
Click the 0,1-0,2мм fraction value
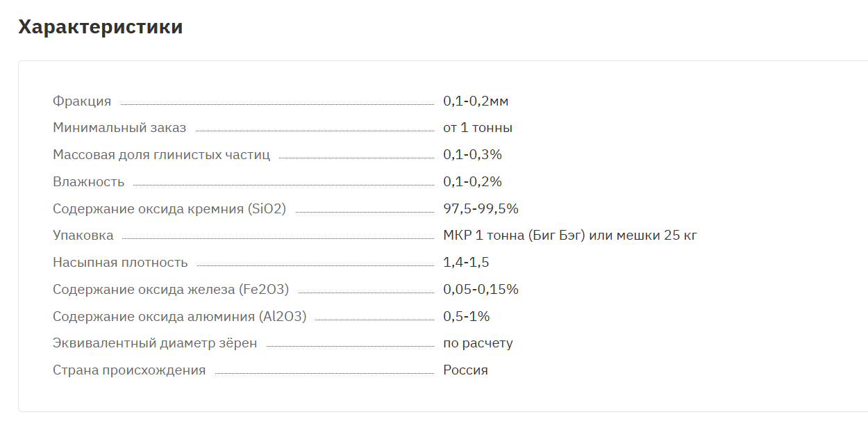(x=476, y=101)
